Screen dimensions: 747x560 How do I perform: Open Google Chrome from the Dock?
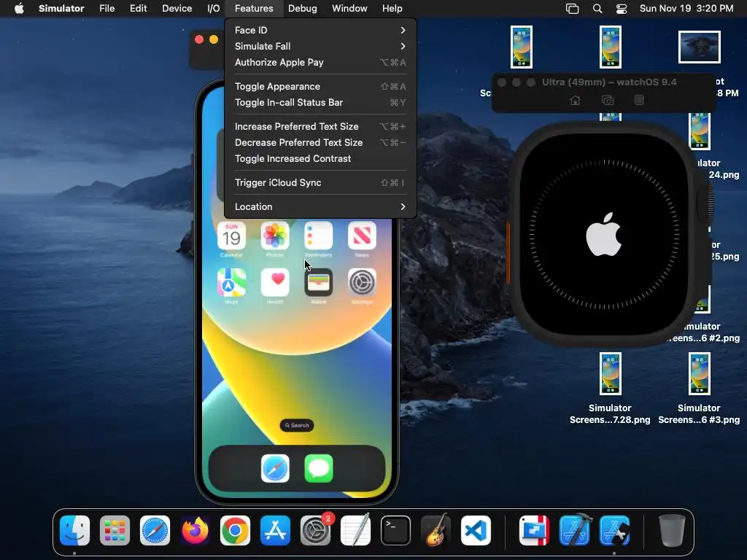point(235,530)
